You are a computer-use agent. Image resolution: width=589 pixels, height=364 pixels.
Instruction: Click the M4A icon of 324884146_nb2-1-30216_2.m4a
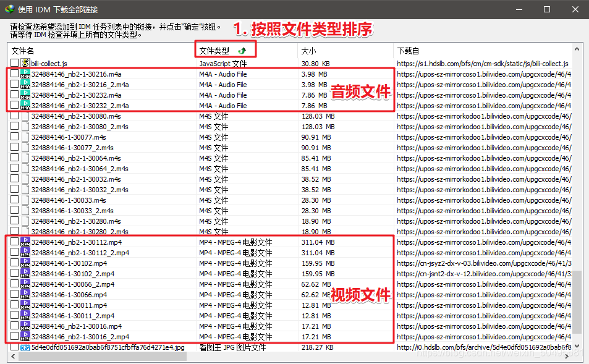tap(25, 84)
